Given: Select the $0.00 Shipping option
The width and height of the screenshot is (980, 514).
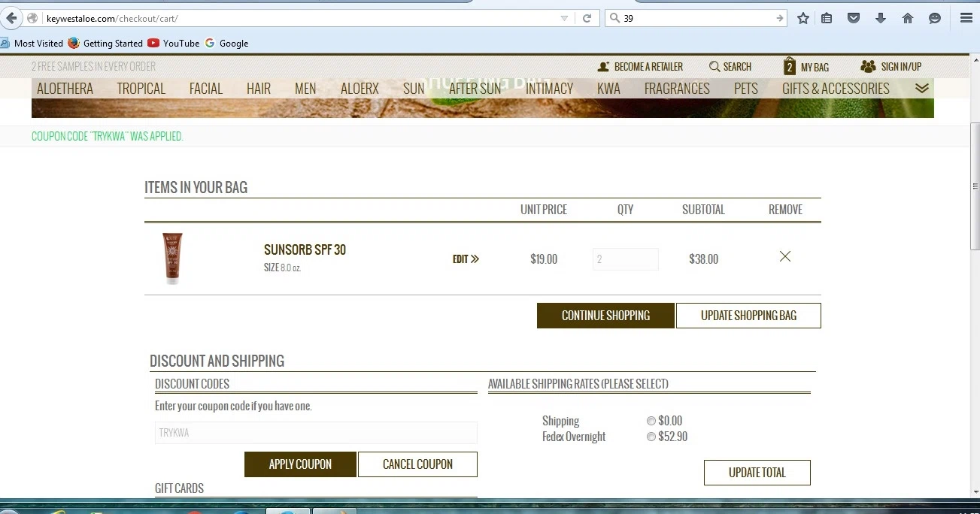Looking at the screenshot, I should coord(651,421).
